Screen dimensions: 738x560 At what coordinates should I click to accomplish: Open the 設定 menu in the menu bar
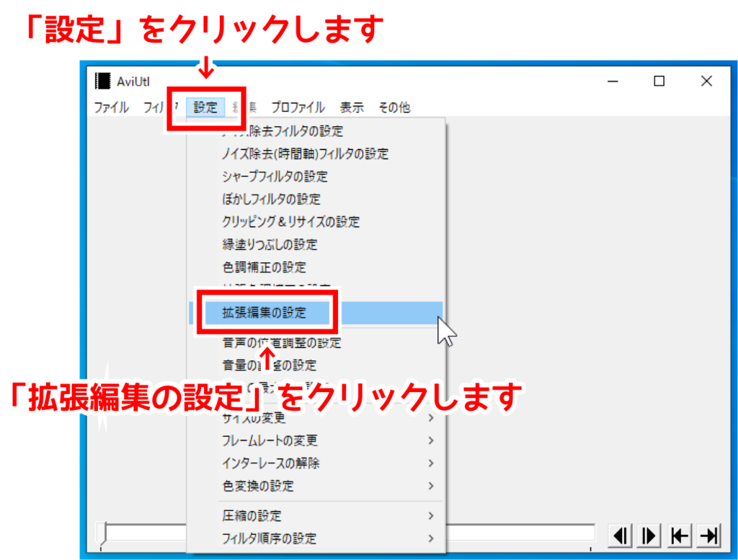point(205,107)
